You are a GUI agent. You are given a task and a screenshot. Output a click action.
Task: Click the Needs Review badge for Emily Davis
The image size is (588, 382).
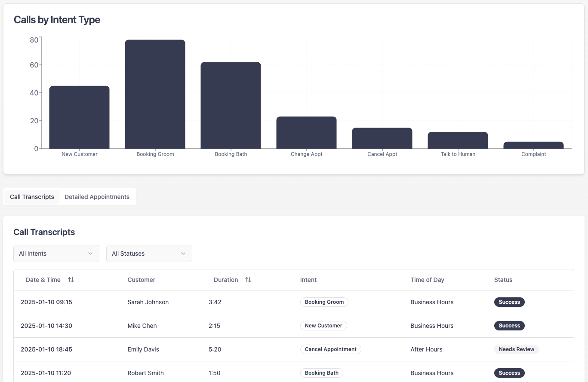coord(516,349)
